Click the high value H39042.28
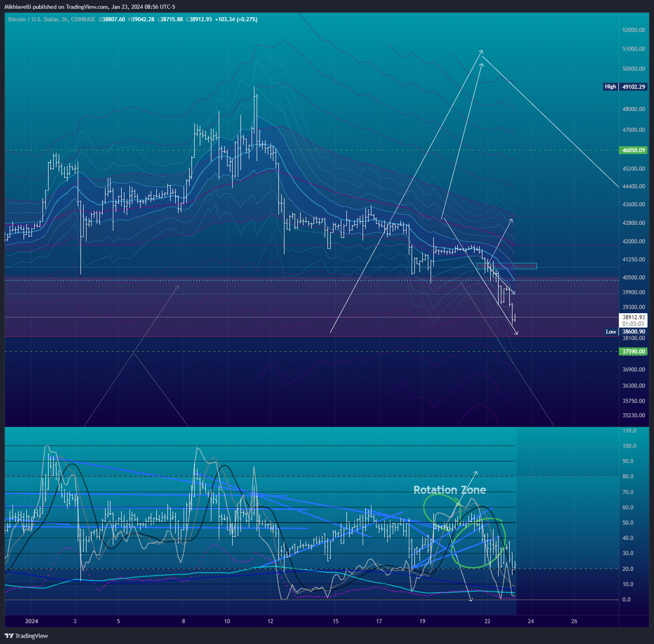This screenshot has width=654, height=644. [x=141, y=19]
